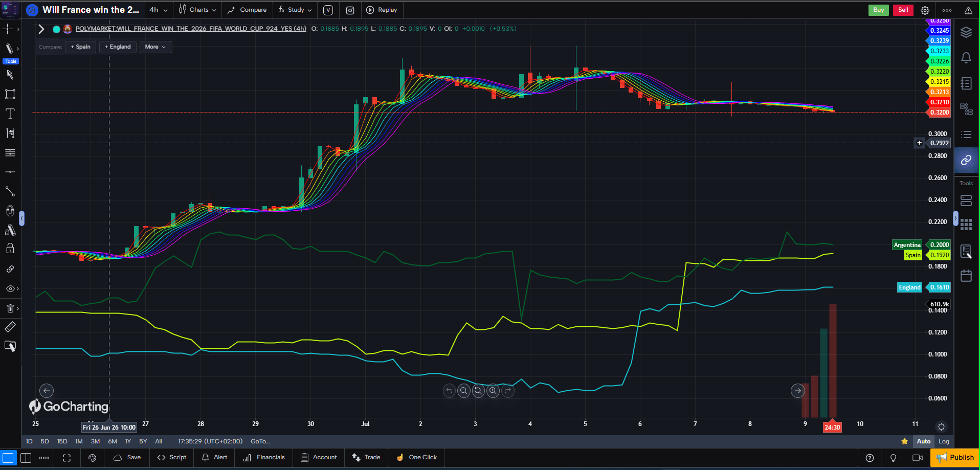Viewport: 980px width, 470px height.
Task: Create an Alert from bottom bar
Action: (x=214, y=458)
